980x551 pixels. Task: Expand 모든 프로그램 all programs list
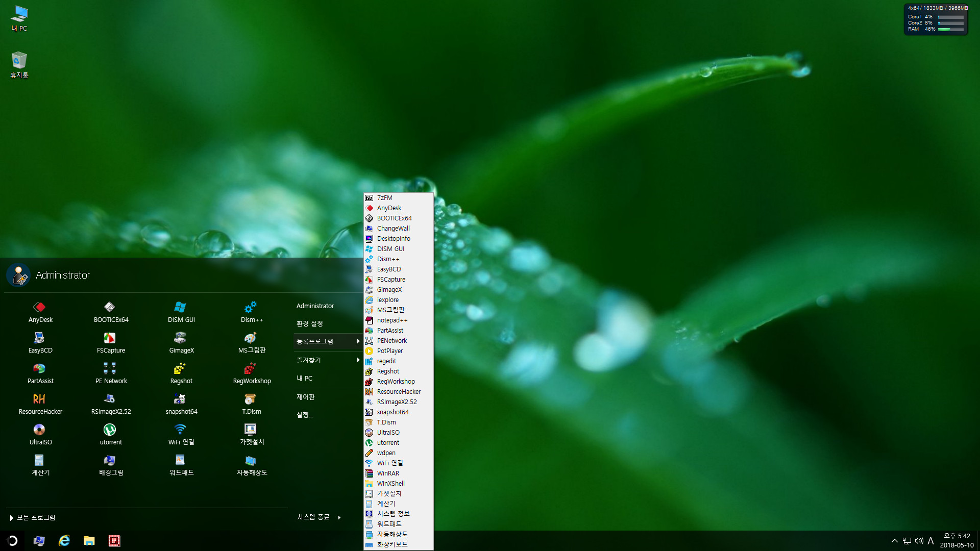coord(33,517)
